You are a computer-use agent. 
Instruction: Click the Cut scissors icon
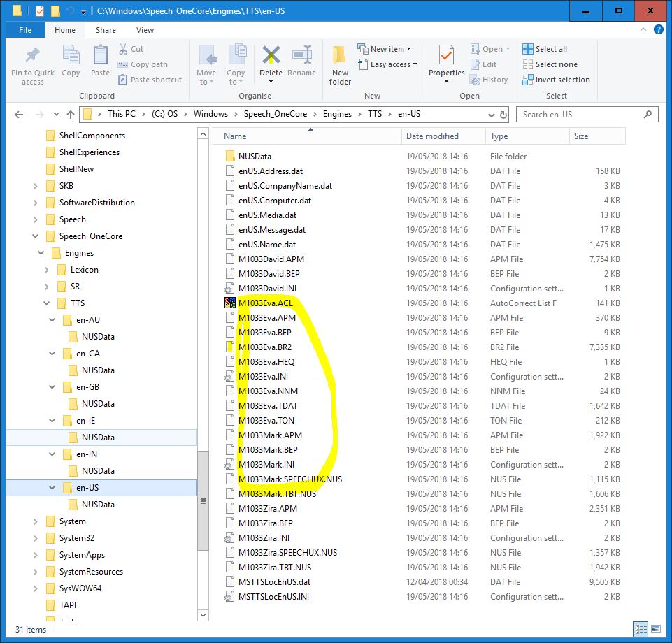123,49
